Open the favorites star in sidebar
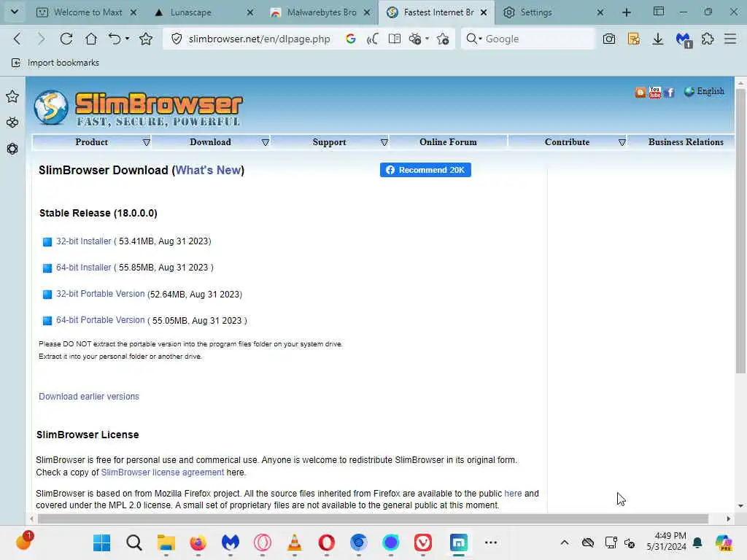This screenshot has height=560, width=747. [x=12, y=97]
